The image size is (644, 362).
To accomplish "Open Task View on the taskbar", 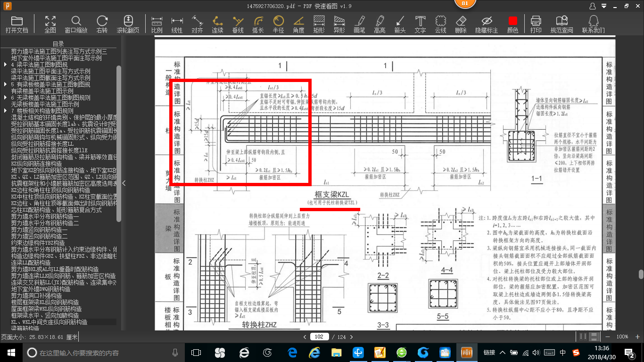I will tap(196, 353).
